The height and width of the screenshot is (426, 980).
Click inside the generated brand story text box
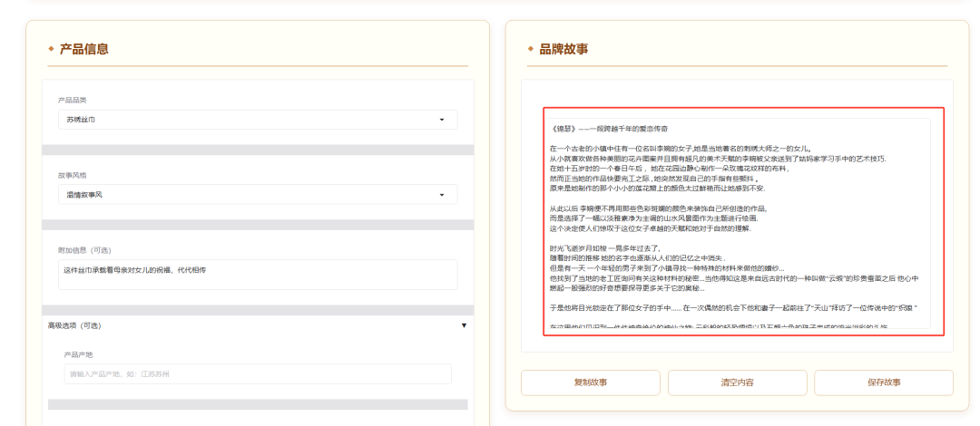point(737,223)
